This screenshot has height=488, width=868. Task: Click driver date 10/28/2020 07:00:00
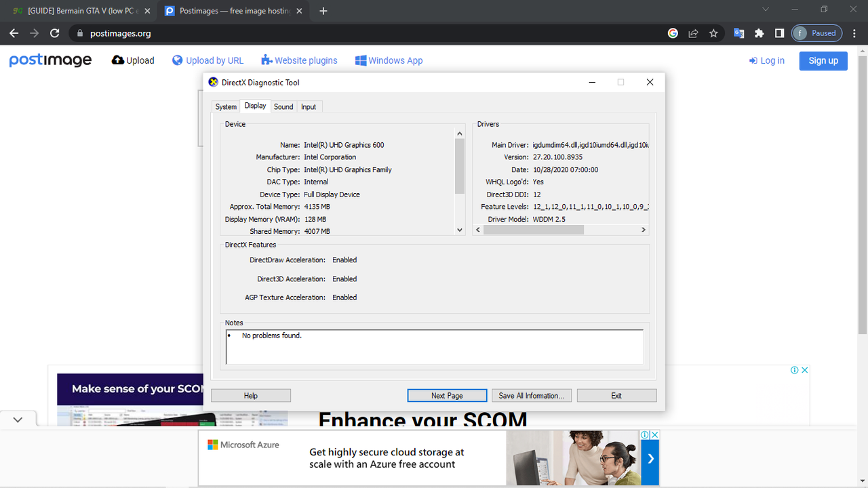pos(566,170)
